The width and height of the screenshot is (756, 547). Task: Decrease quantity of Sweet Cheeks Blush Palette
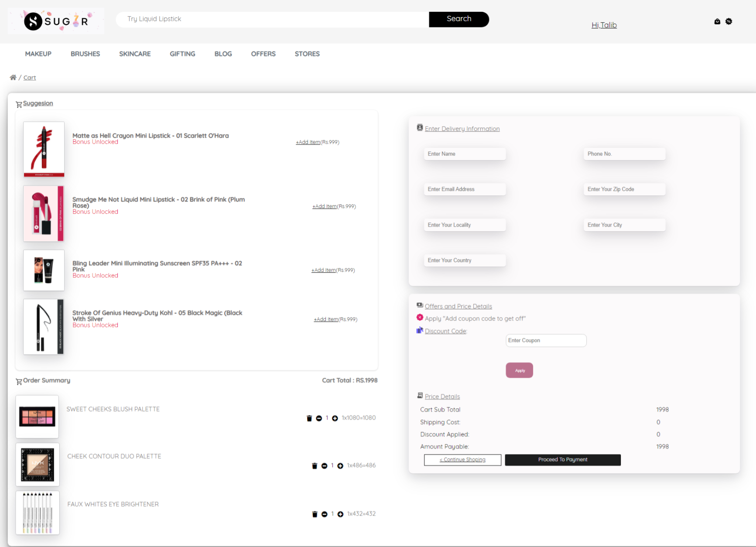319,418
